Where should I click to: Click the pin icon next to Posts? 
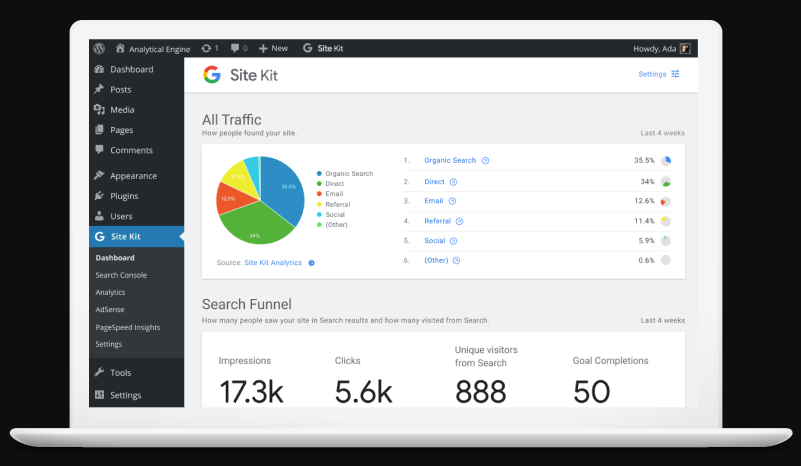tap(99, 89)
